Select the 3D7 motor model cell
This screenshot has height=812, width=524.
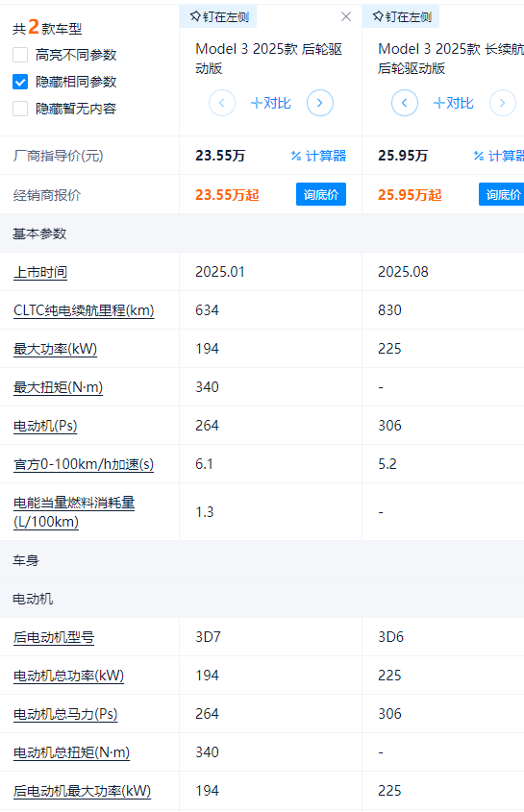coord(208,637)
